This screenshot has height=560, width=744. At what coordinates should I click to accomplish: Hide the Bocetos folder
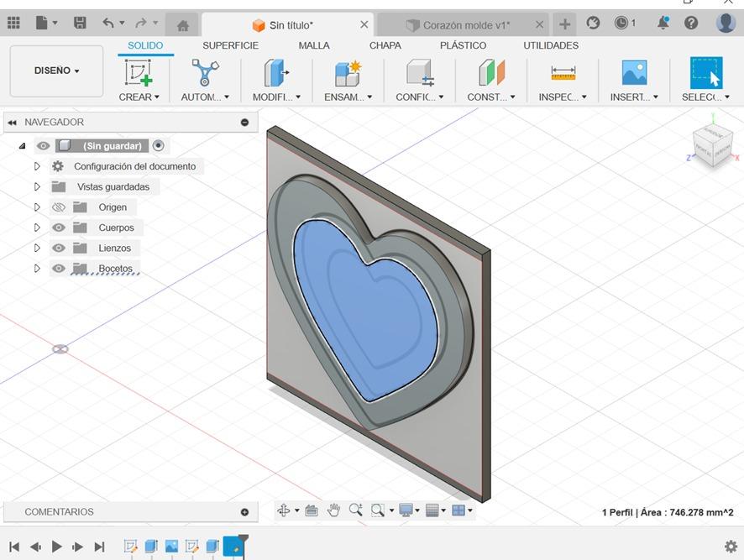(59, 269)
